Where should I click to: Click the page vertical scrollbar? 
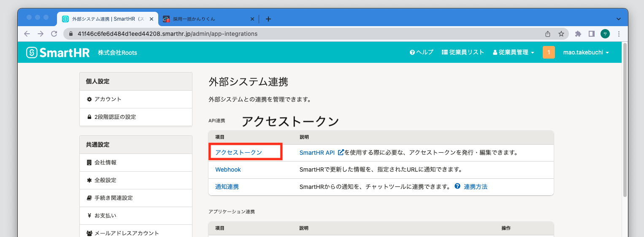(x=625, y=119)
